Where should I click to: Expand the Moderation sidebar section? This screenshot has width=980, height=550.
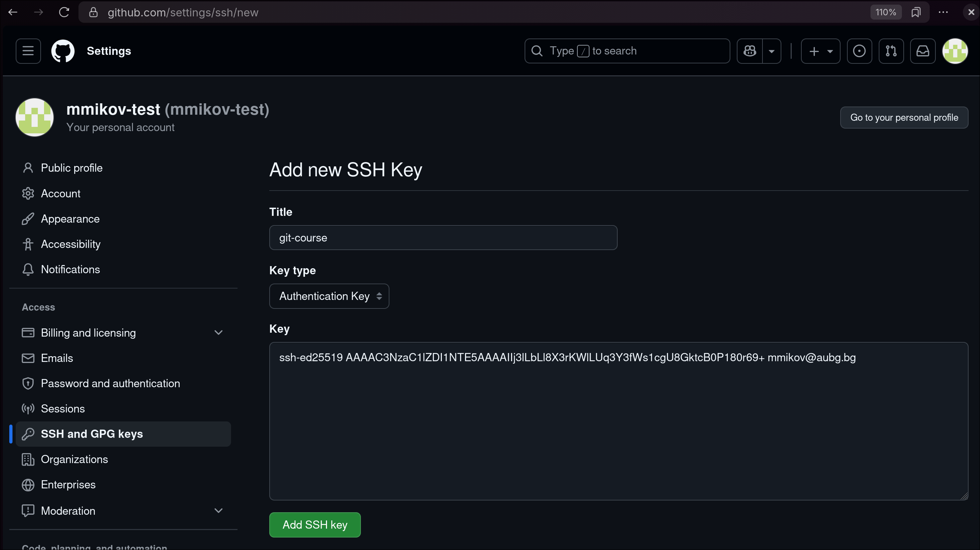coord(218,510)
